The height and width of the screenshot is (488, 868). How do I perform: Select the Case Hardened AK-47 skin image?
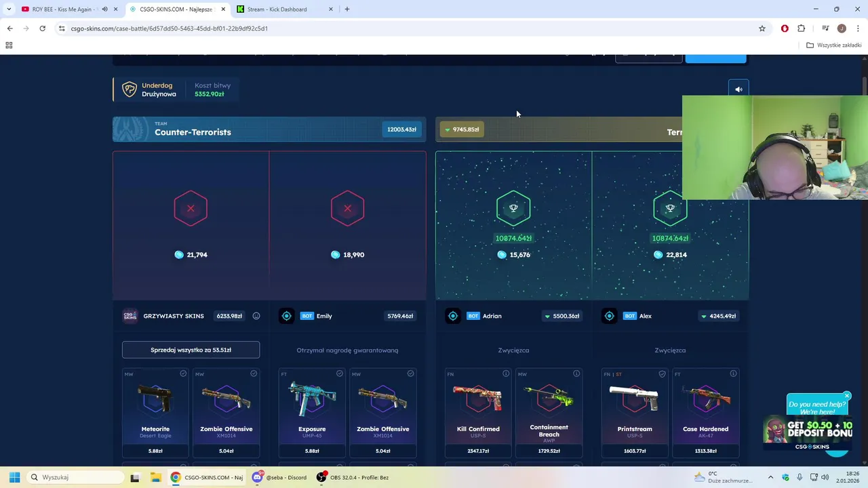(x=705, y=399)
